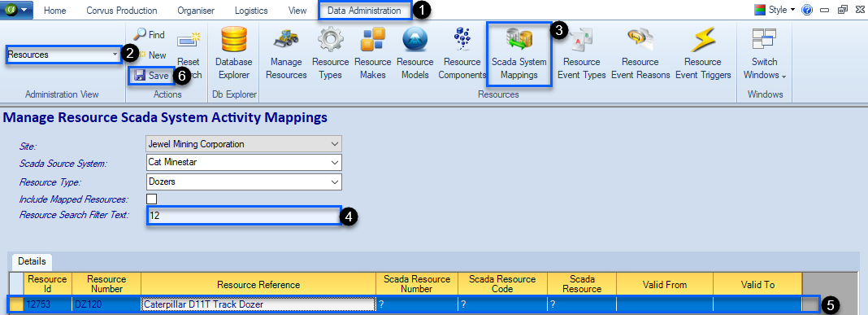
Task: Click the Find binoculars action
Action: point(149,35)
